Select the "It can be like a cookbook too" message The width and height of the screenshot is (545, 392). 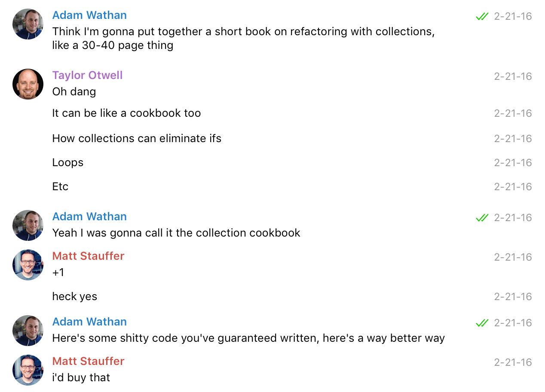click(x=127, y=113)
